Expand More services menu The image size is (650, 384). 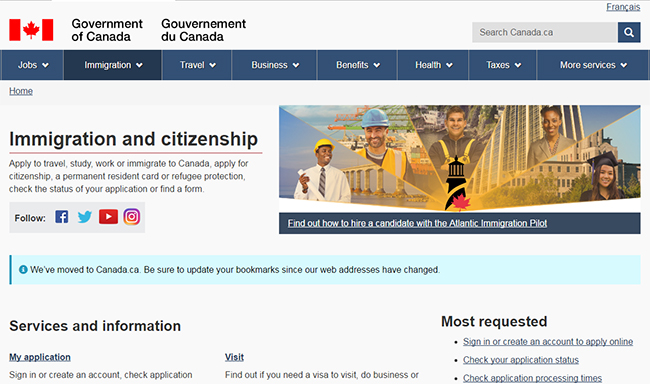593,65
